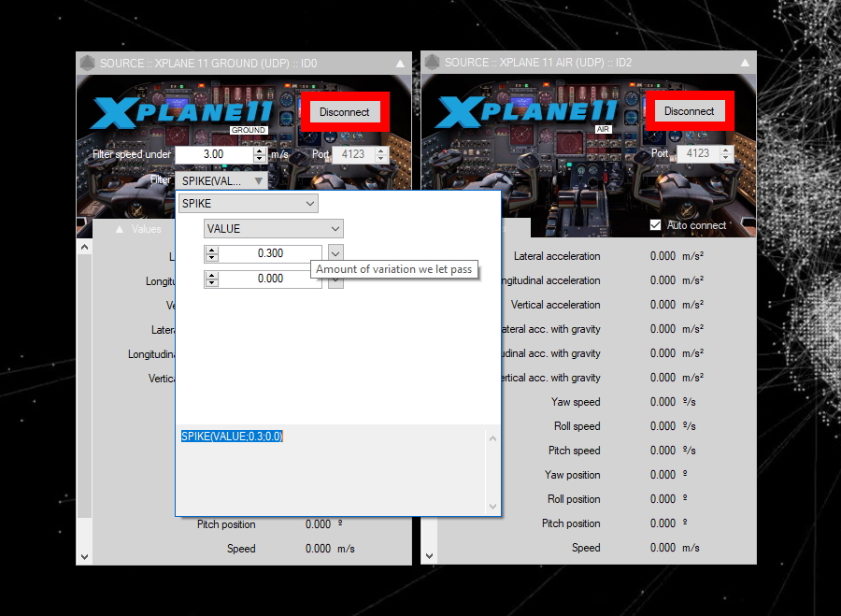This screenshot has width=841, height=616.
Task: Click the Speed 0.000 value in GROUND panel
Action: [x=318, y=549]
